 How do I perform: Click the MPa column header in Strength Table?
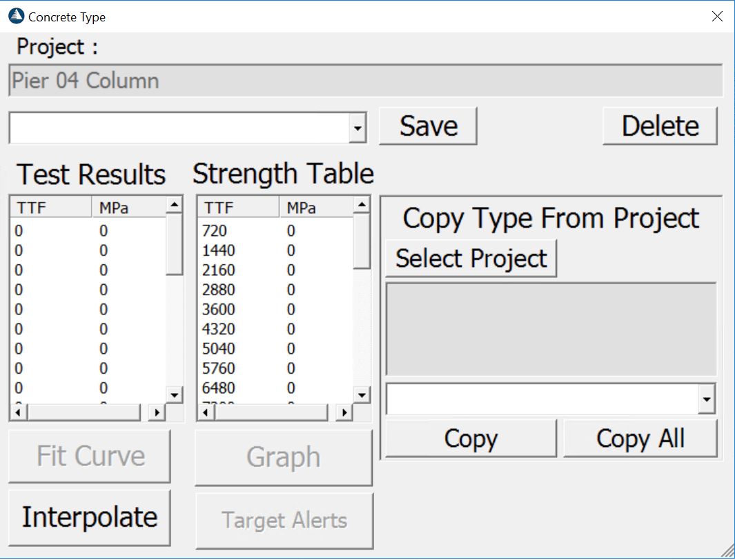pos(315,208)
